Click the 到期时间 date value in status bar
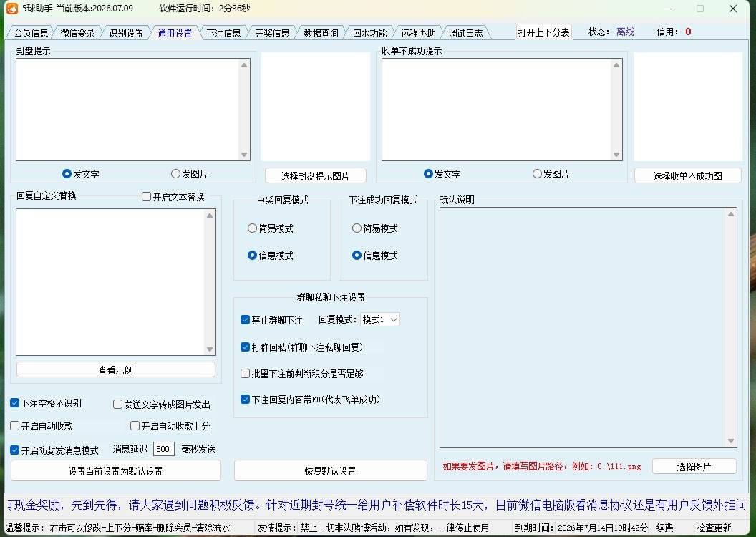 [x=603, y=528]
